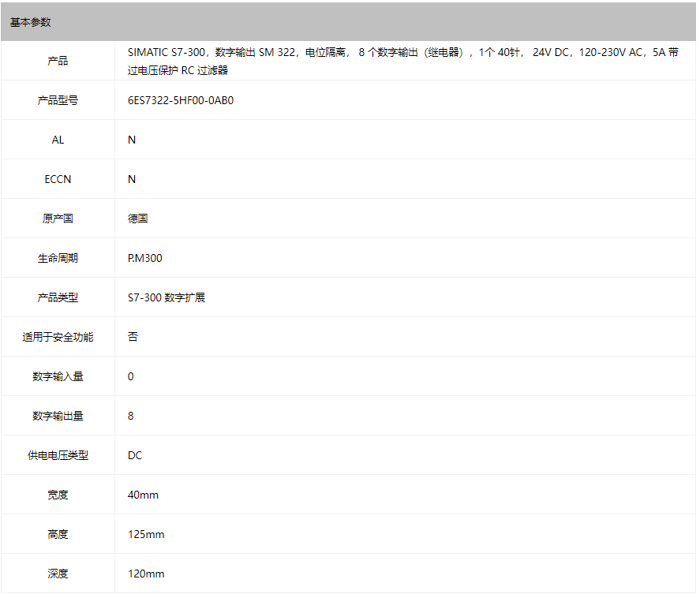Select the 高度 label cell
700x598 pixels.
58,534
